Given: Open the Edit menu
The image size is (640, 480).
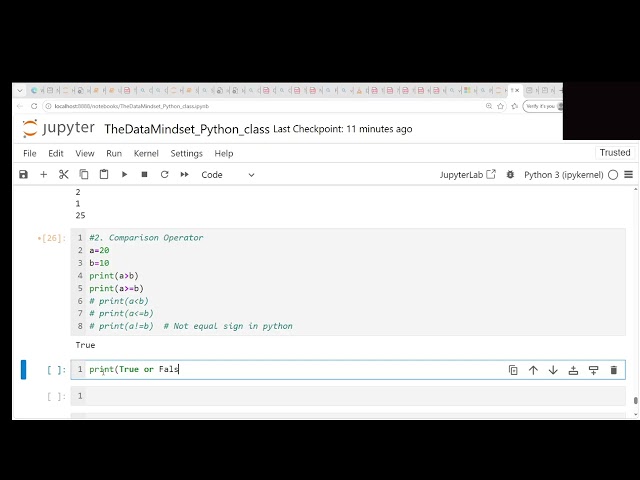Looking at the screenshot, I should (x=56, y=153).
